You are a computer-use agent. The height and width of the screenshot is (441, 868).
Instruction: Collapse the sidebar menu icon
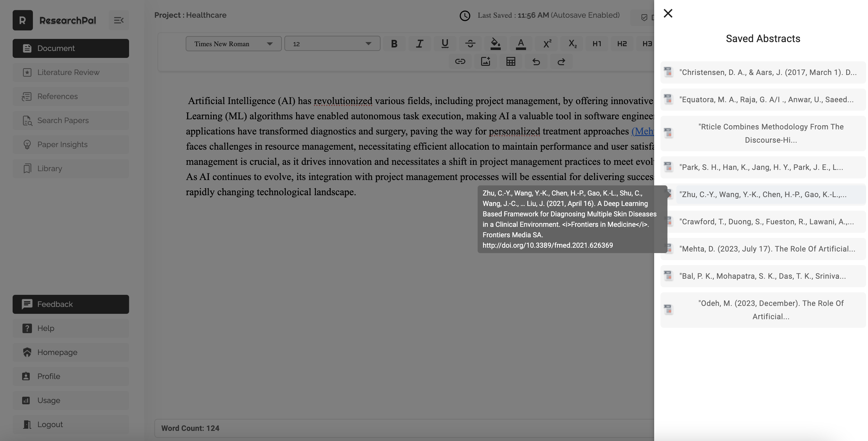tap(119, 20)
